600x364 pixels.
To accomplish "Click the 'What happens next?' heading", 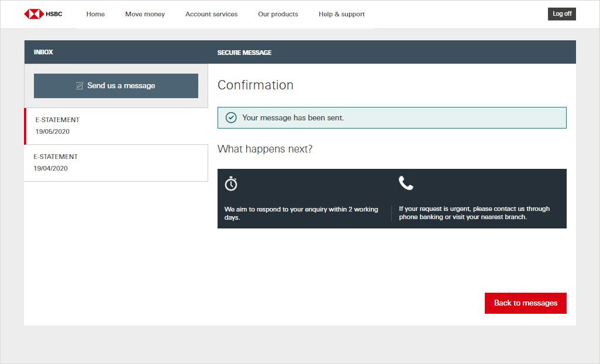I will coord(265,149).
